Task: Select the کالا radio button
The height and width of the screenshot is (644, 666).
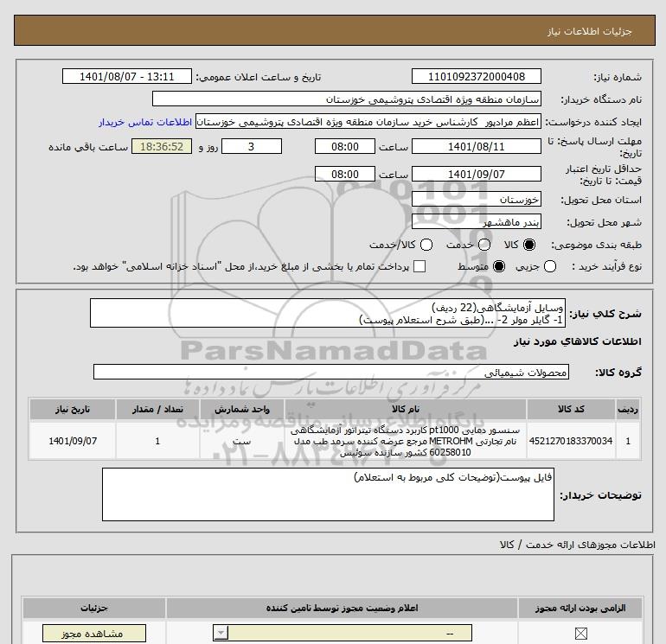Action: point(529,245)
